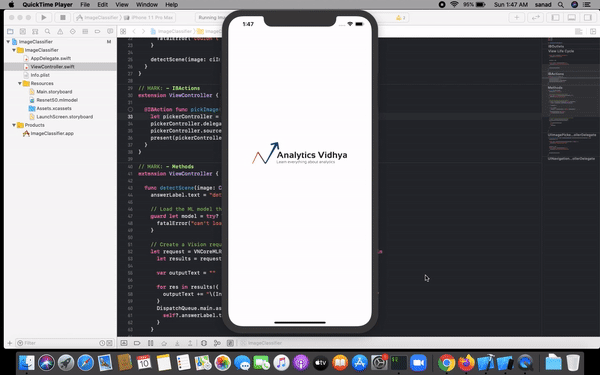Collapse the Resources folder group
Screen dimensions: 600x375
pyautogui.click(x=20, y=83)
